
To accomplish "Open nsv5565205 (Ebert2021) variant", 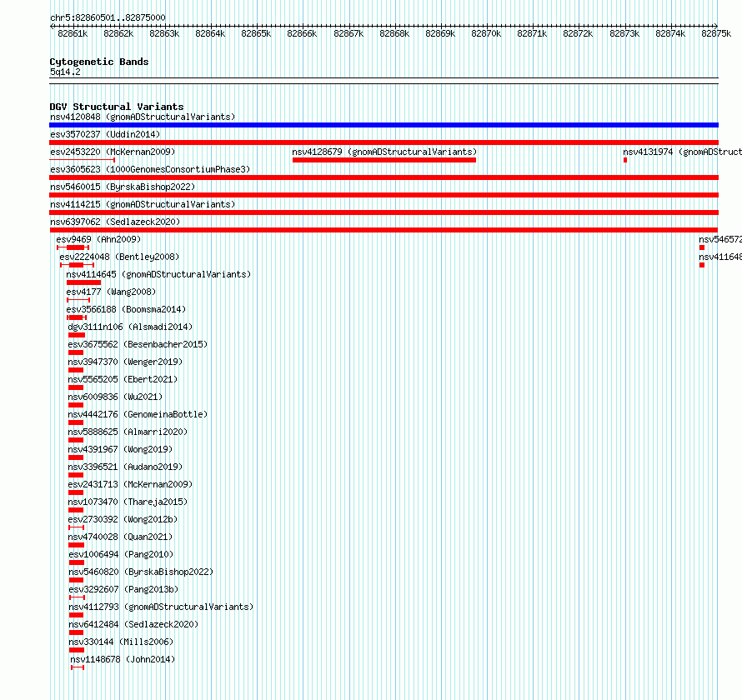I will [x=123, y=379].
